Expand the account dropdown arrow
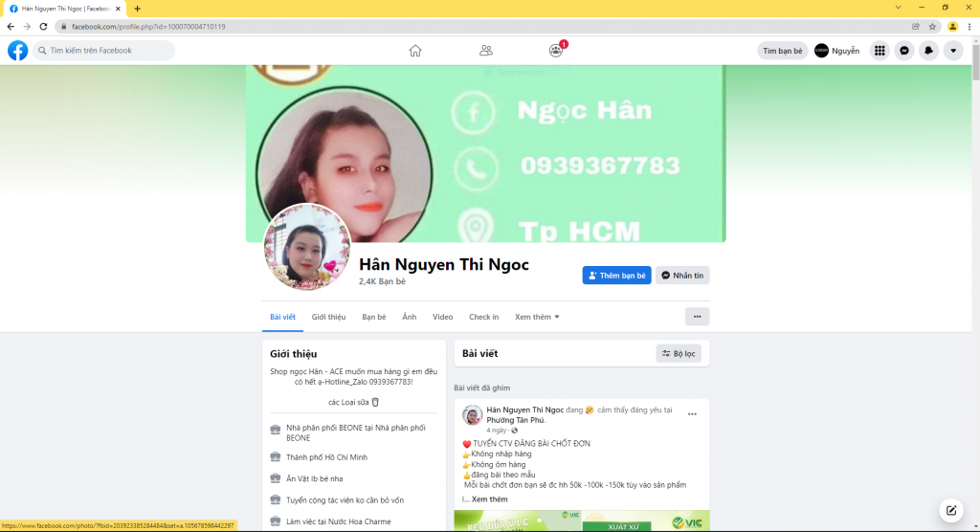980x532 pixels. (952, 51)
